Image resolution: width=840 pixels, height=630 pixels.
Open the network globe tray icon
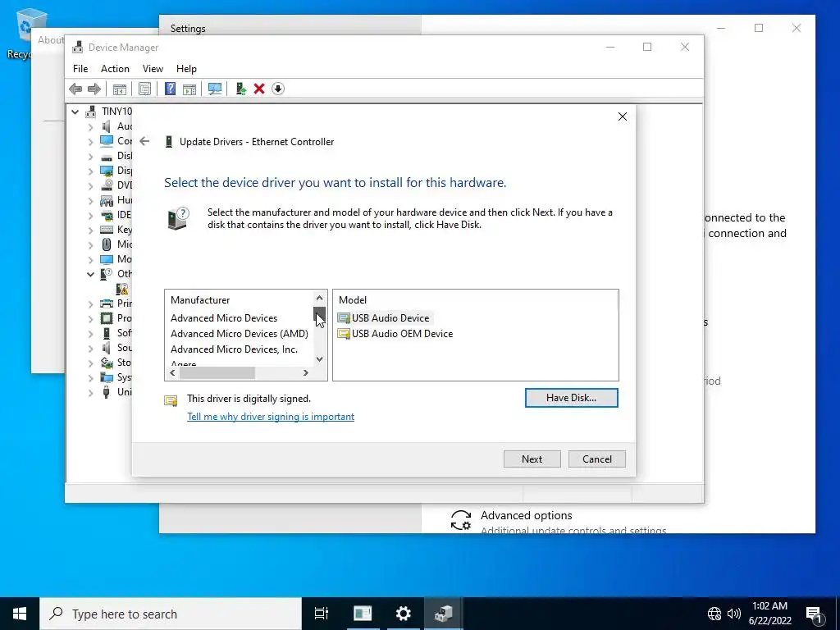click(714, 614)
